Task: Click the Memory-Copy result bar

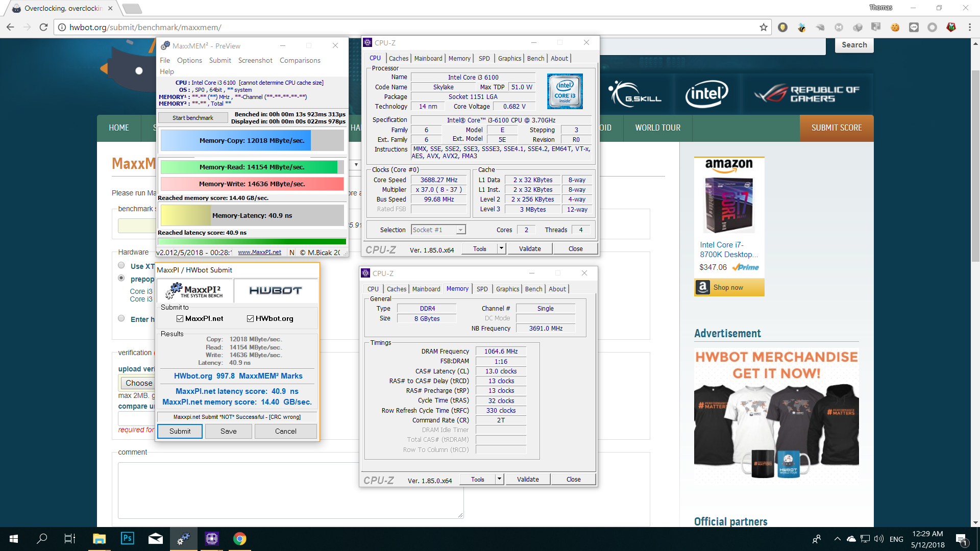Action: [x=252, y=140]
